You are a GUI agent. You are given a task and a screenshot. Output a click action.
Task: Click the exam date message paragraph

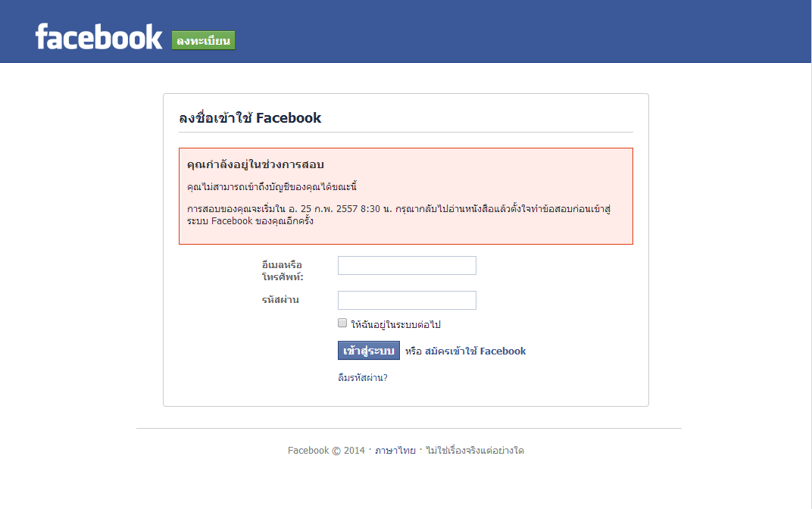coord(398,214)
